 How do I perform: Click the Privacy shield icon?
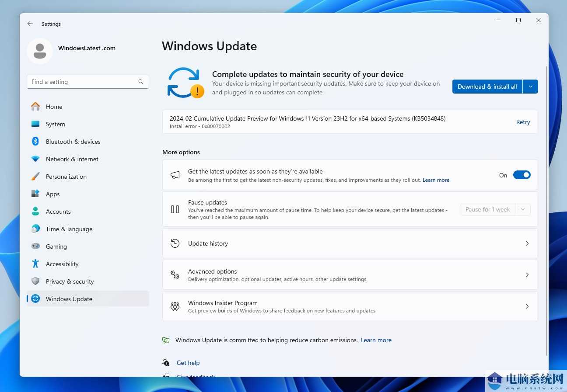pyautogui.click(x=35, y=281)
